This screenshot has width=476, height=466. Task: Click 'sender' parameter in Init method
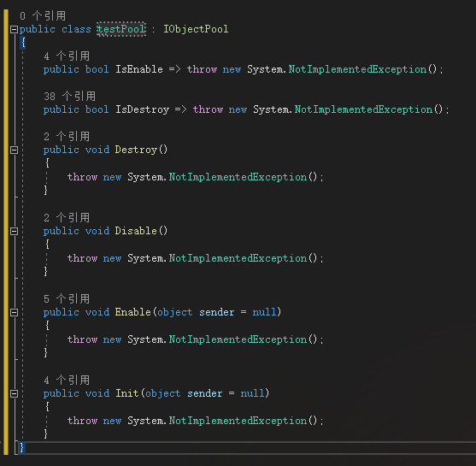[x=205, y=393]
